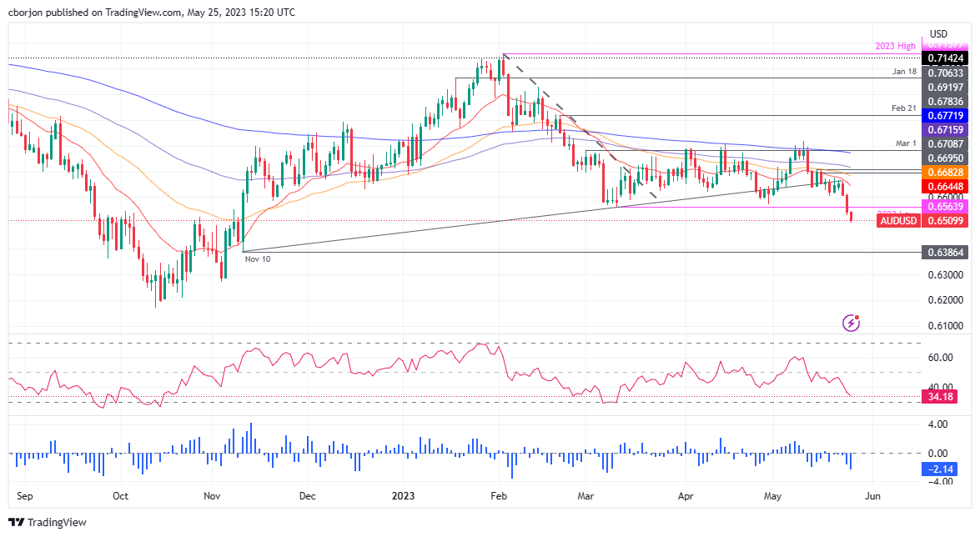
Task: Click the 0.63864 target price label
Action: 944,251
